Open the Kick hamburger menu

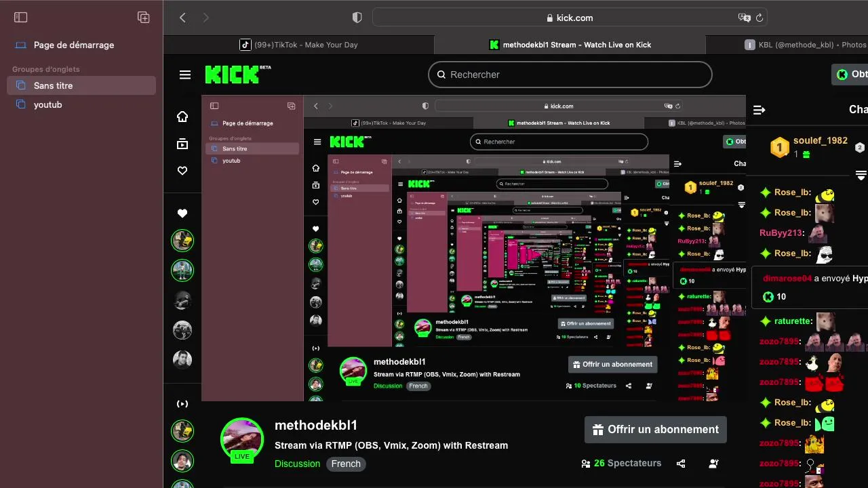point(185,75)
